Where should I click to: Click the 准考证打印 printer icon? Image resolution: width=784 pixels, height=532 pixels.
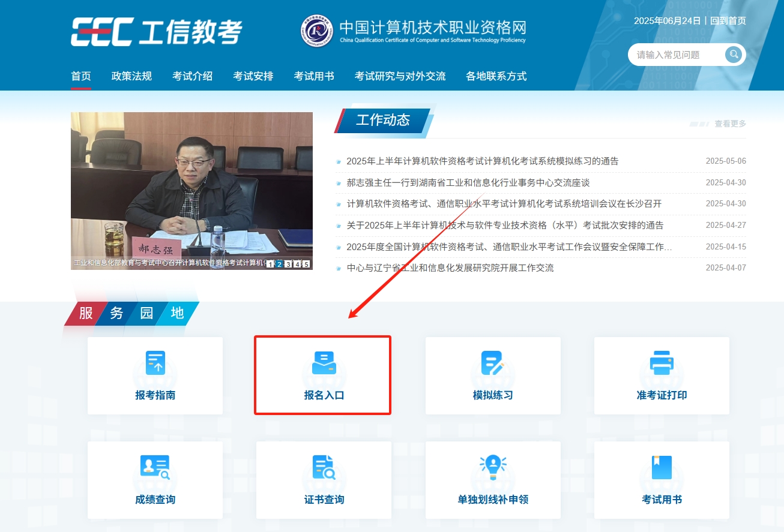(662, 363)
